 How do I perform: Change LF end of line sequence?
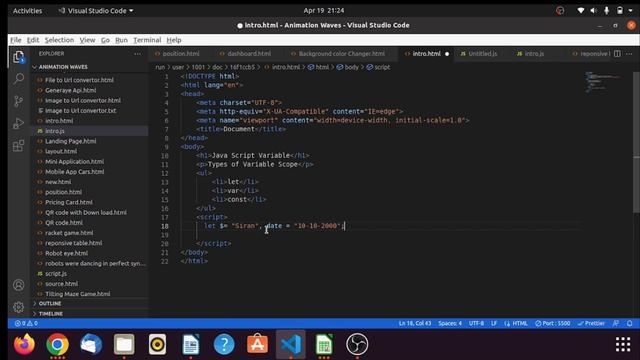click(x=494, y=323)
